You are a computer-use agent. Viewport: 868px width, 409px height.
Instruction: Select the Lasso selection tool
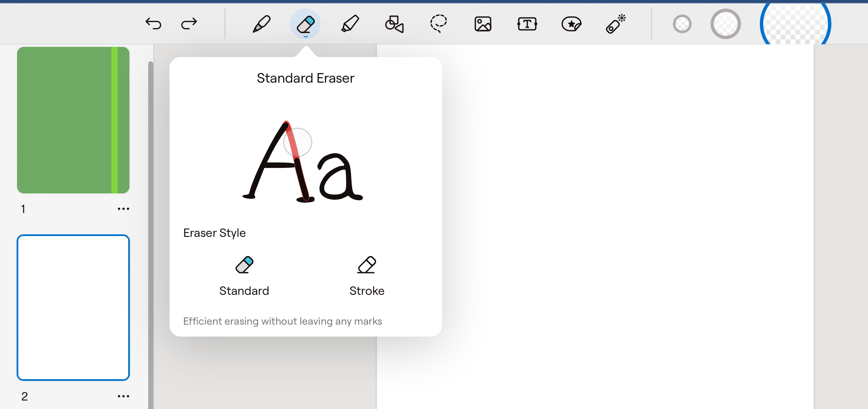[438, 24]
